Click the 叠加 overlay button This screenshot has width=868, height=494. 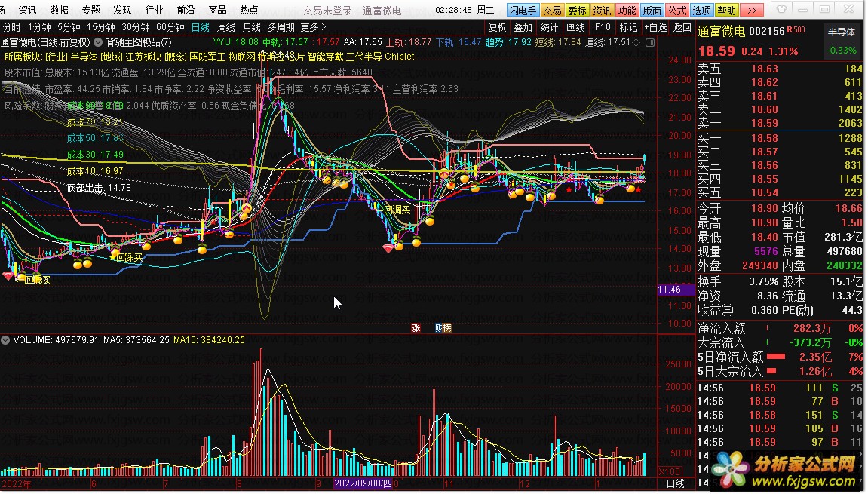click(523, 27)
